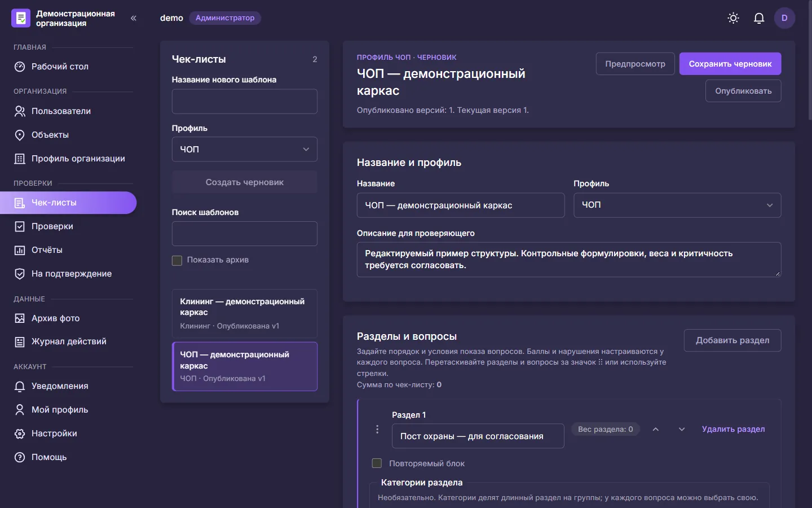Click the Предпросмотр button
This screenshot has height=508, width=812.
(x=636, y=64)
